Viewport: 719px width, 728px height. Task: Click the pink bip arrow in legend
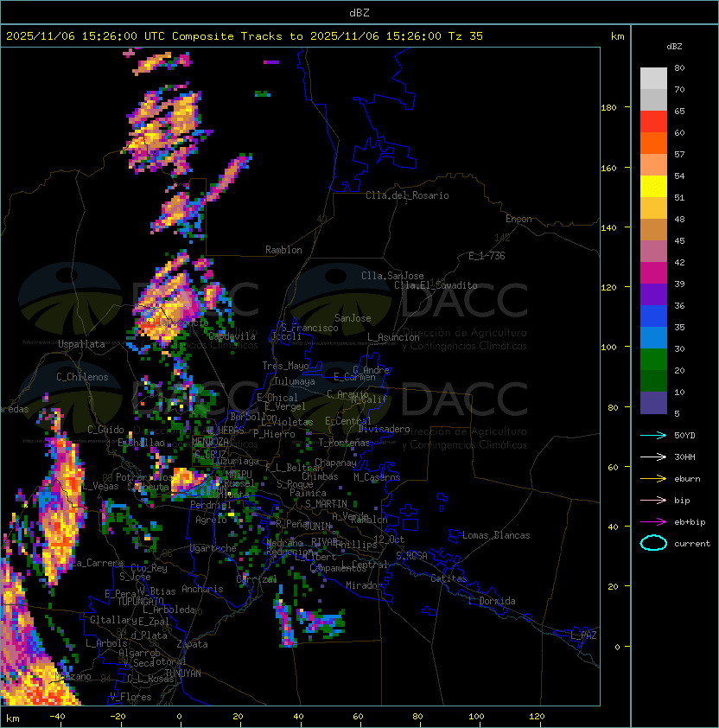tap(653, 500)
